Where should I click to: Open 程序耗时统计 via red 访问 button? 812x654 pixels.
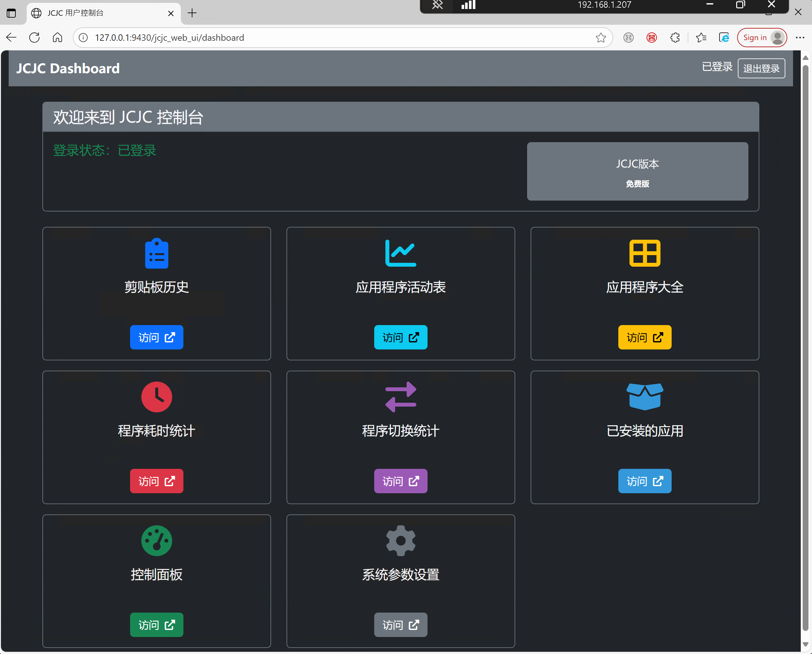click(156, 481)
